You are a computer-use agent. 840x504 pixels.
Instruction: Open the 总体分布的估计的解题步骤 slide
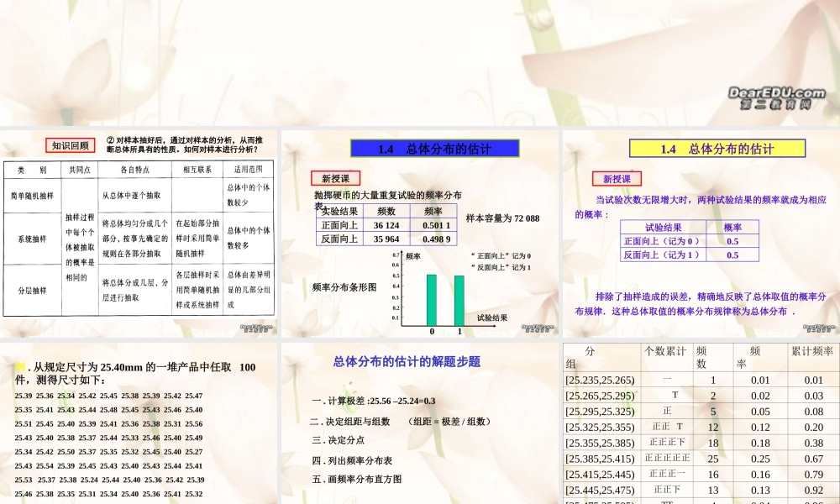pos(420,423)
